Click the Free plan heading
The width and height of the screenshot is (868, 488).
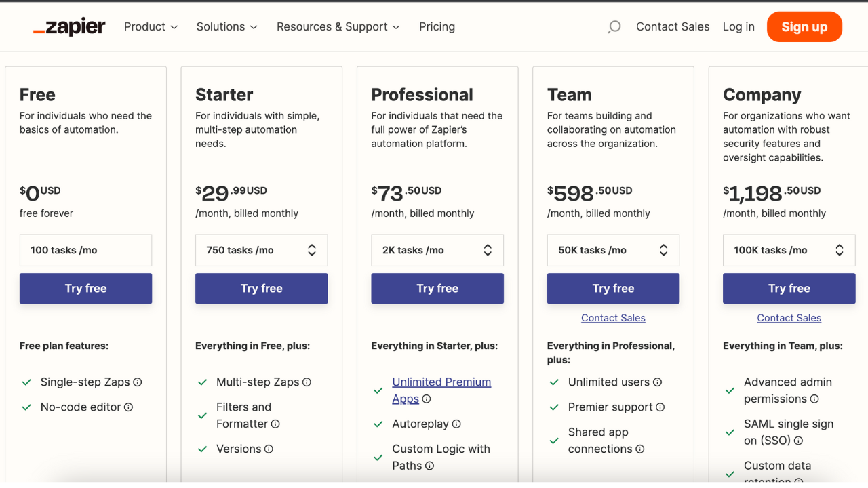pyautogui.click(x=37, y=95)
